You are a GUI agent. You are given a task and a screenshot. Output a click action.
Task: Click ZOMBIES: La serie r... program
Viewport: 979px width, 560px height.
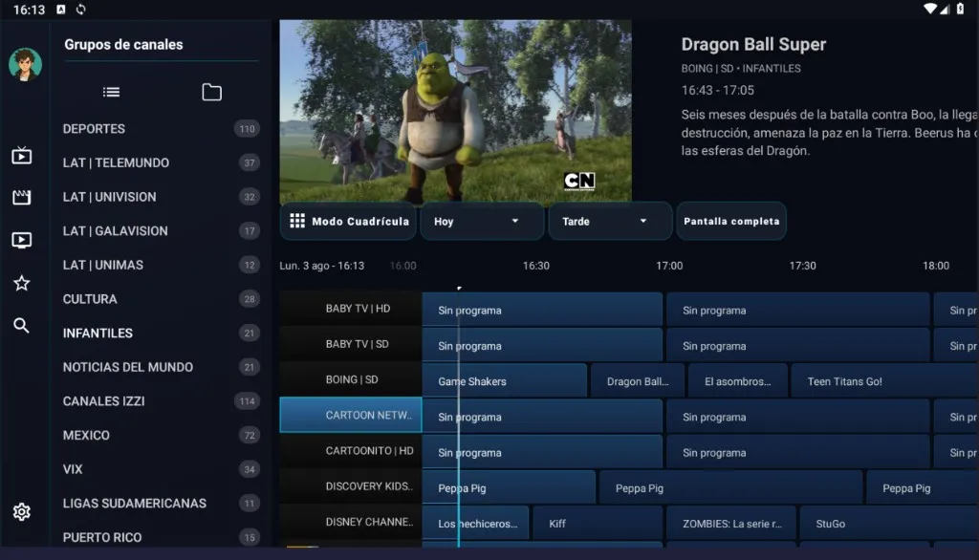(x=731, y=523)
